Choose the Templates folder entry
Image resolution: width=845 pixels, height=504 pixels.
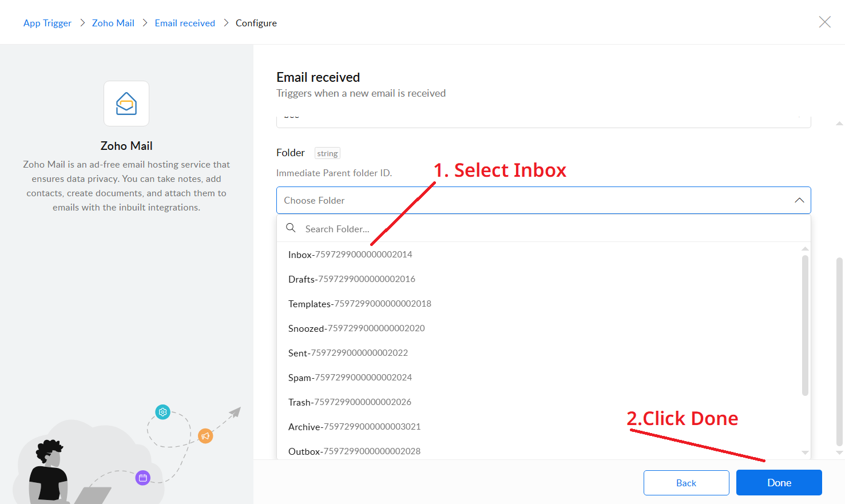coord(360,304)
